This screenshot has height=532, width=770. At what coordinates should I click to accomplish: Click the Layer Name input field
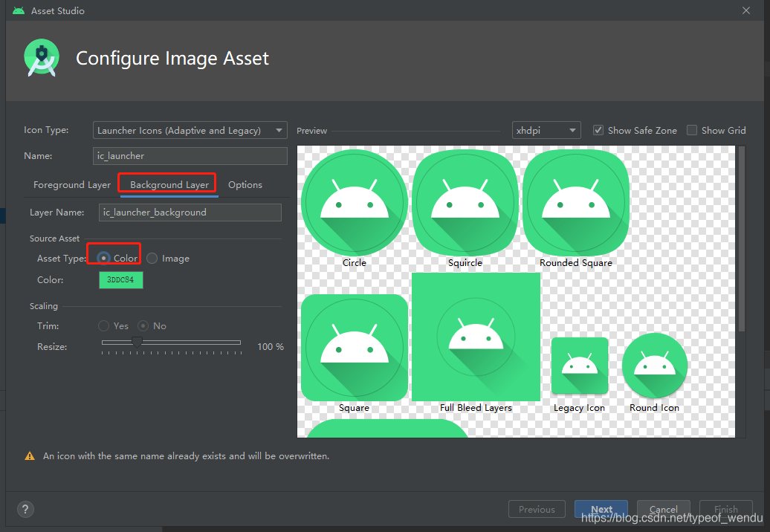point(190,212)
